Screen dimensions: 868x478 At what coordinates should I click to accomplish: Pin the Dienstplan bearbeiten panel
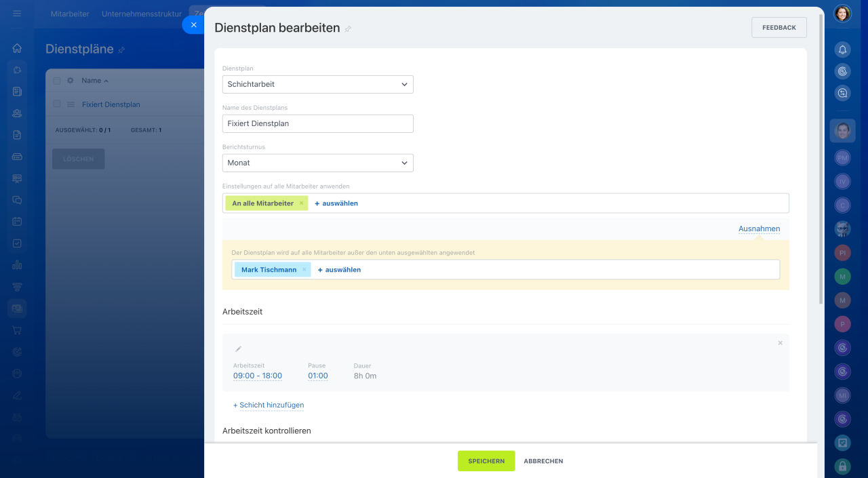[x=348, y=29]
